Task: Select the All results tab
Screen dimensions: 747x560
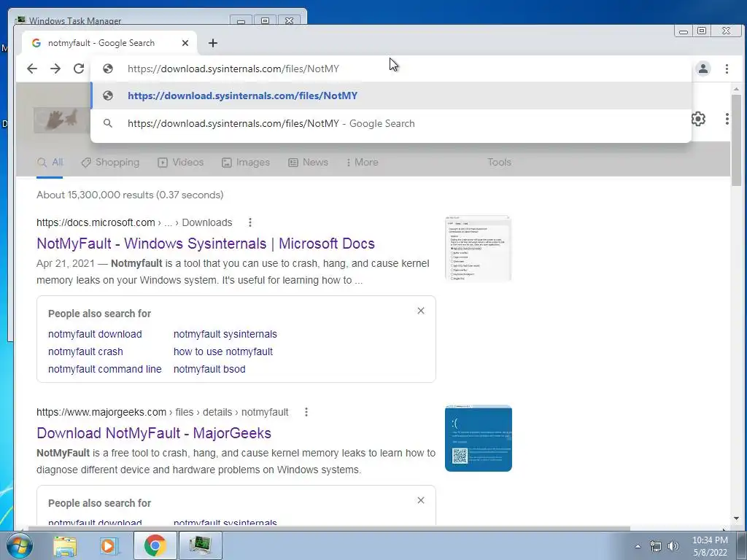Action: pos(50,162)
